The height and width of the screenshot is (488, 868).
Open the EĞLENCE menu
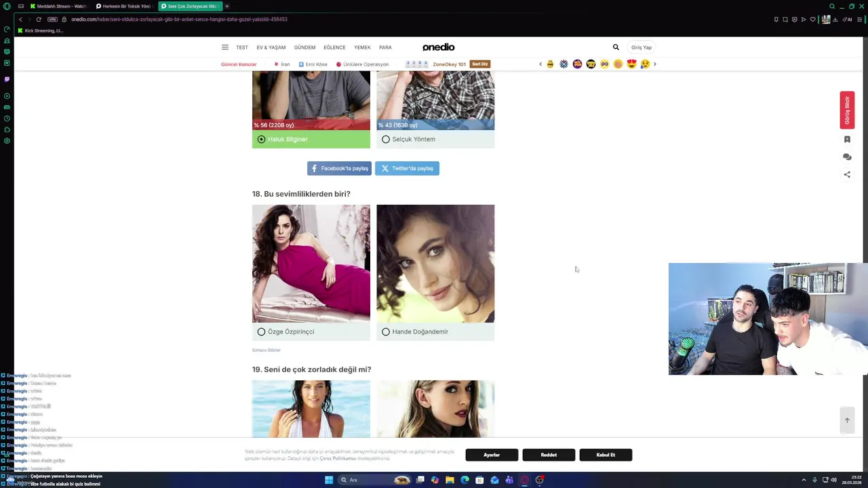coord(334,47)
